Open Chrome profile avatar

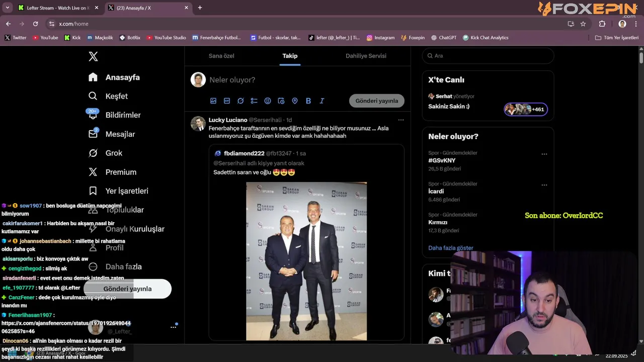(622, 24)
